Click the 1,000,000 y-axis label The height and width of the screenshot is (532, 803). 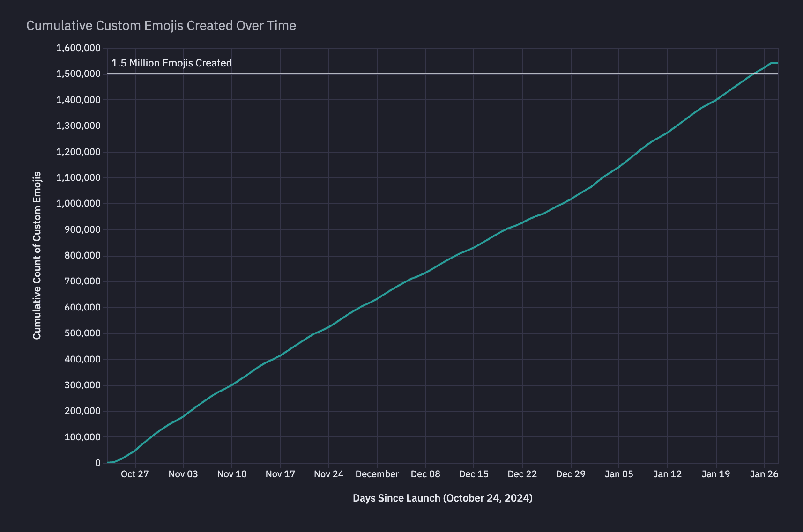pos(78,203)
